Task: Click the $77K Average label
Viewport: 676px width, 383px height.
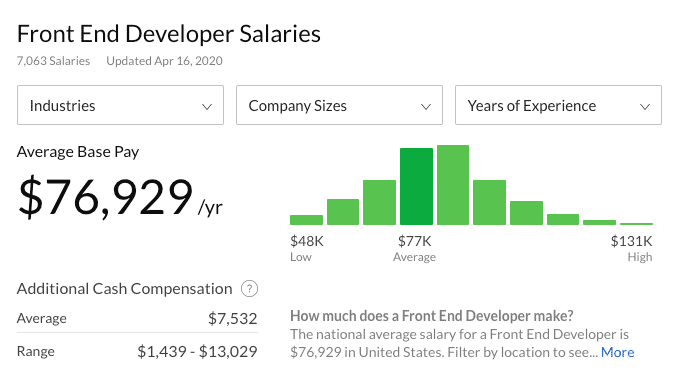Action: pyautogui.click(x=414, y=248)
